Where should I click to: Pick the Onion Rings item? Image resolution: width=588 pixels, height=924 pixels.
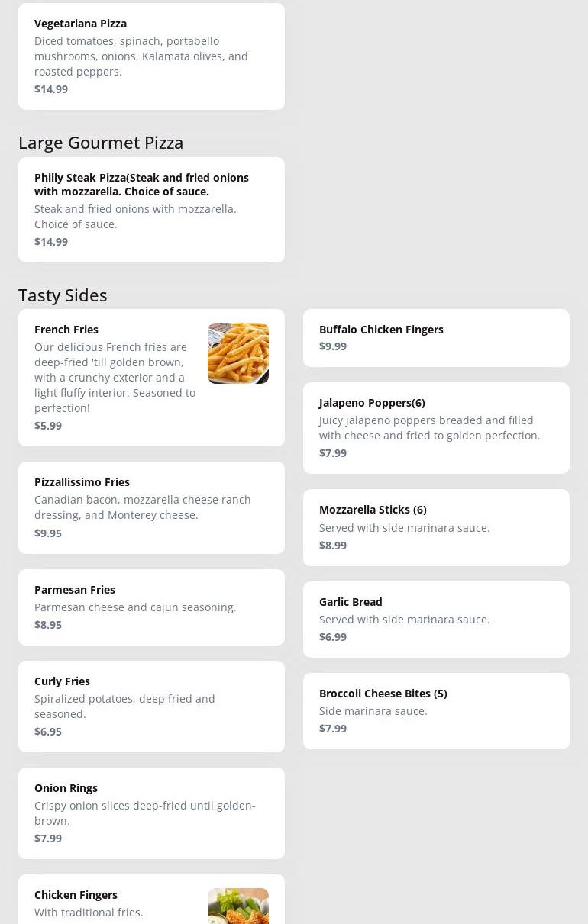pyautogui.click(x=151, y=813)
